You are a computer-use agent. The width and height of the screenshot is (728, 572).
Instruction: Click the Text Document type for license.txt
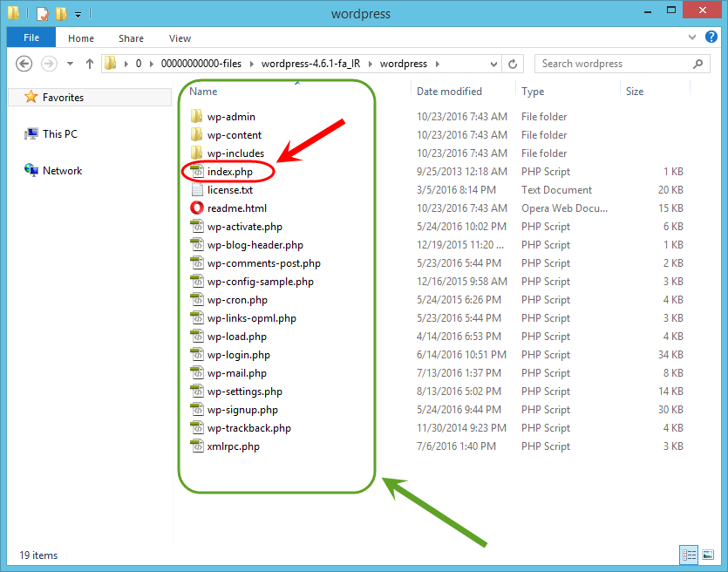pyautogui.click(x=556, y=189)
